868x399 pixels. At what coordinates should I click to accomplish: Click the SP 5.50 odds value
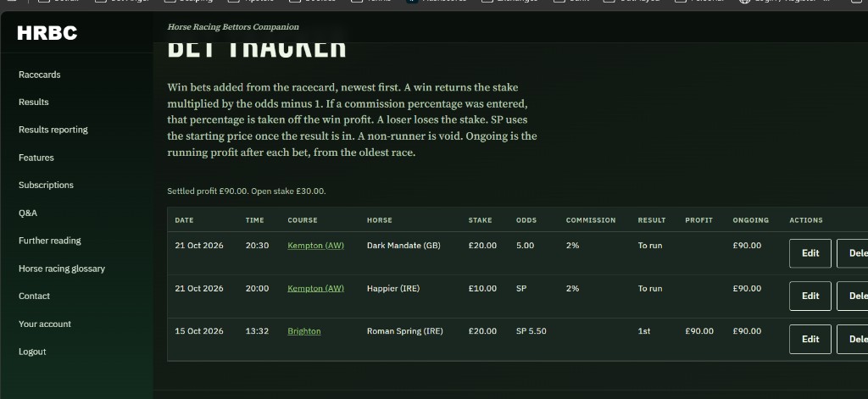531,331
